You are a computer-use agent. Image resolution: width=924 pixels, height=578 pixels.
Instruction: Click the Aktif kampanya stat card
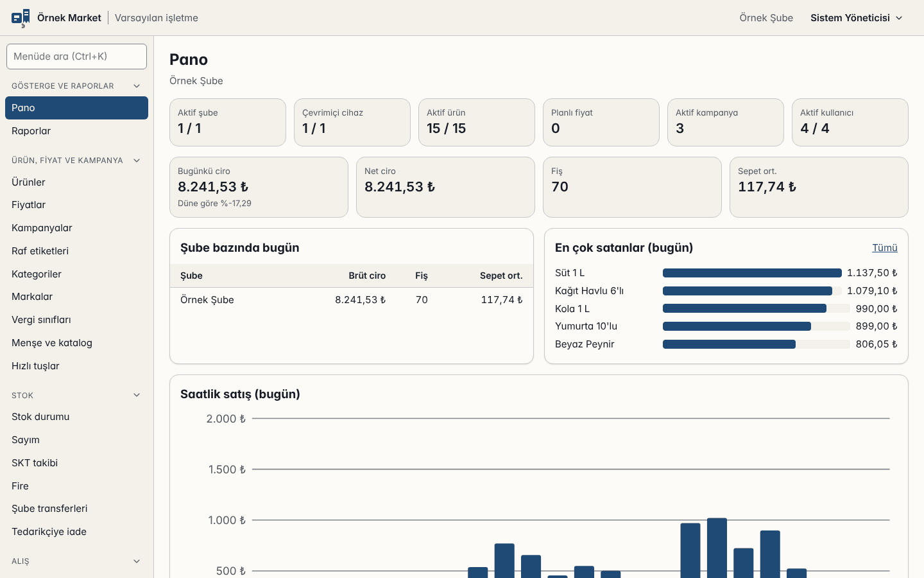pos(726,122)
